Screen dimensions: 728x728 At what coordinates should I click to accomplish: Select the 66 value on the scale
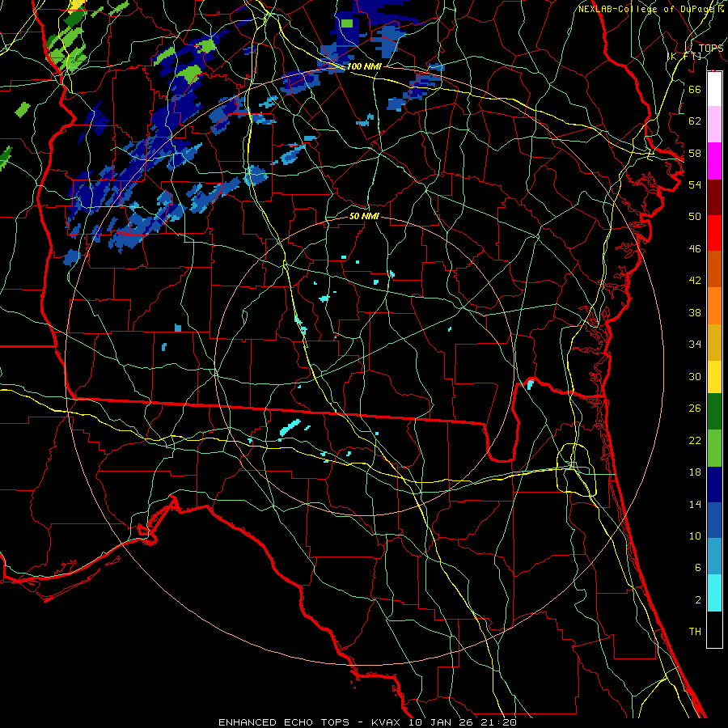[695, 89]
